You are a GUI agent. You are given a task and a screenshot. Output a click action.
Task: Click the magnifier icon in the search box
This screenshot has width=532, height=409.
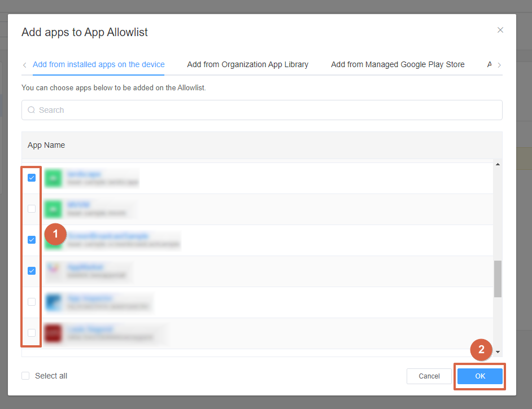[31, 110]
